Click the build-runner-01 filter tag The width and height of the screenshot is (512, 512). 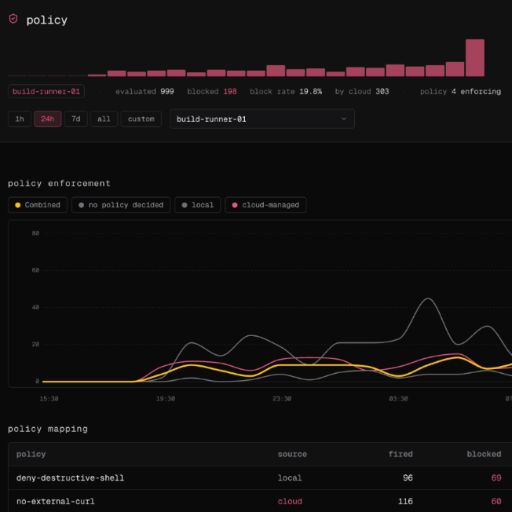pos(46,91)
